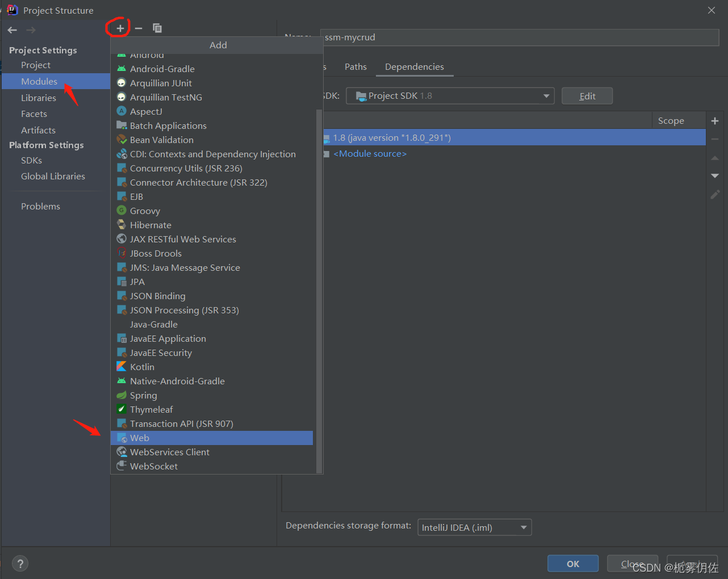Add dependency with the right-side plus icon
The height and width of the screenshot is (579, 728).
point(715,121)
